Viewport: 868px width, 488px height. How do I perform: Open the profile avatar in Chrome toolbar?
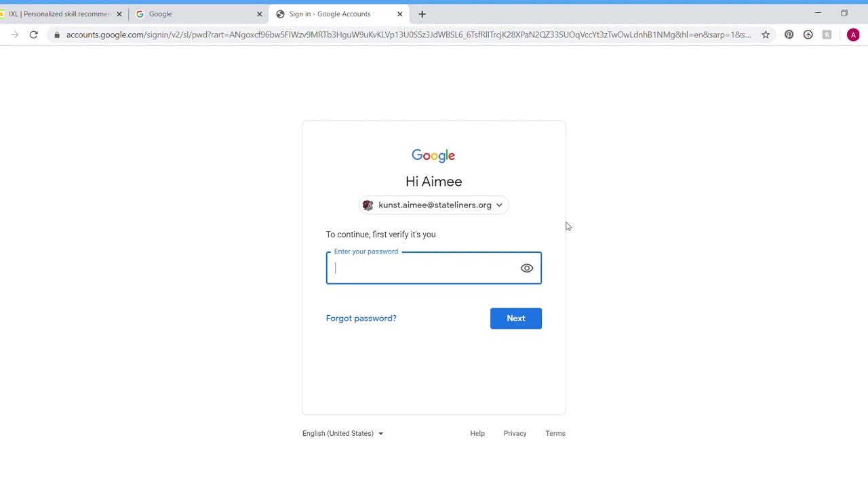coord(853,35)
